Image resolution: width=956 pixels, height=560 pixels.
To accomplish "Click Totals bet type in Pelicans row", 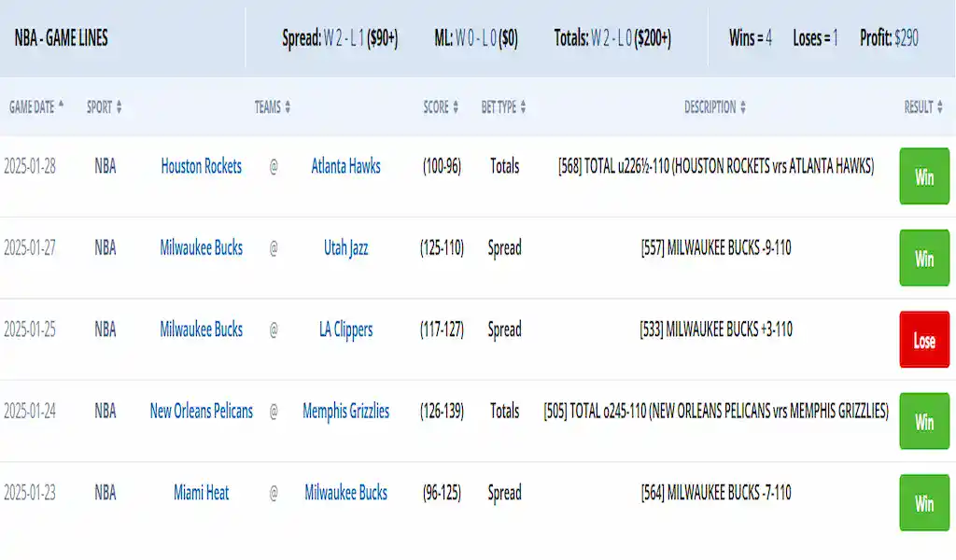I will (504, 411).
